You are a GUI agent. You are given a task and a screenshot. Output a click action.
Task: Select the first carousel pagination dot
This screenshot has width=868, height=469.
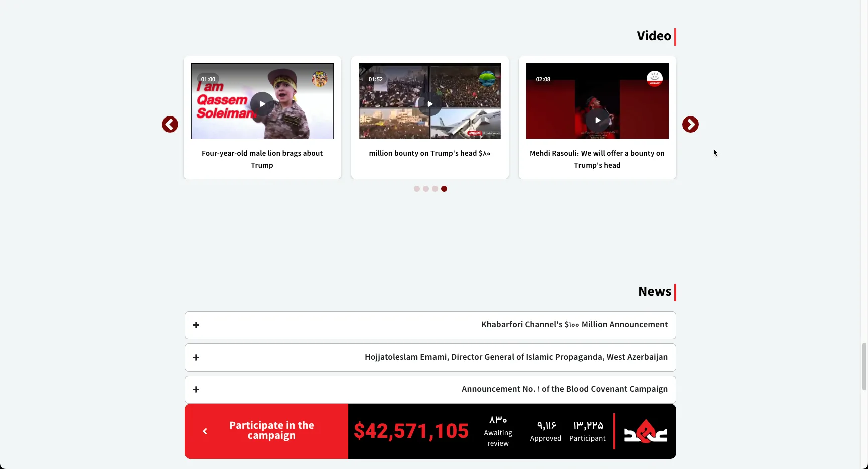click(417, 189)
